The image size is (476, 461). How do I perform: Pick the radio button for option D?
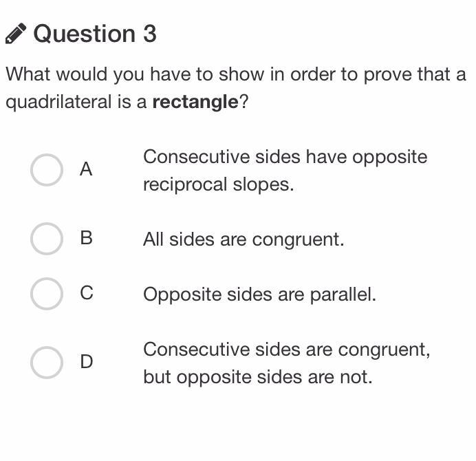click(x=47, y=362)
